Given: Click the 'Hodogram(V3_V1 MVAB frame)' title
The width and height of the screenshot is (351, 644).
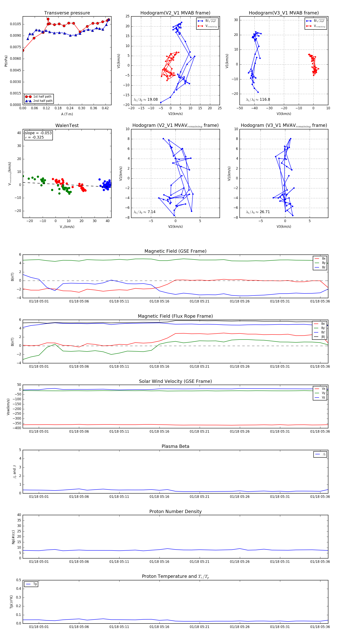Looking at the screenshot, I should point(284,13).
